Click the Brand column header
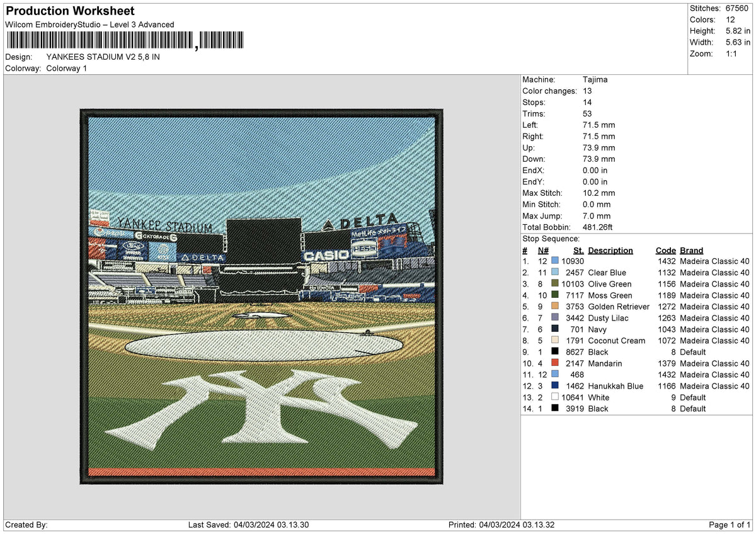This screenshot has width=756, height=534. [691, 250]
